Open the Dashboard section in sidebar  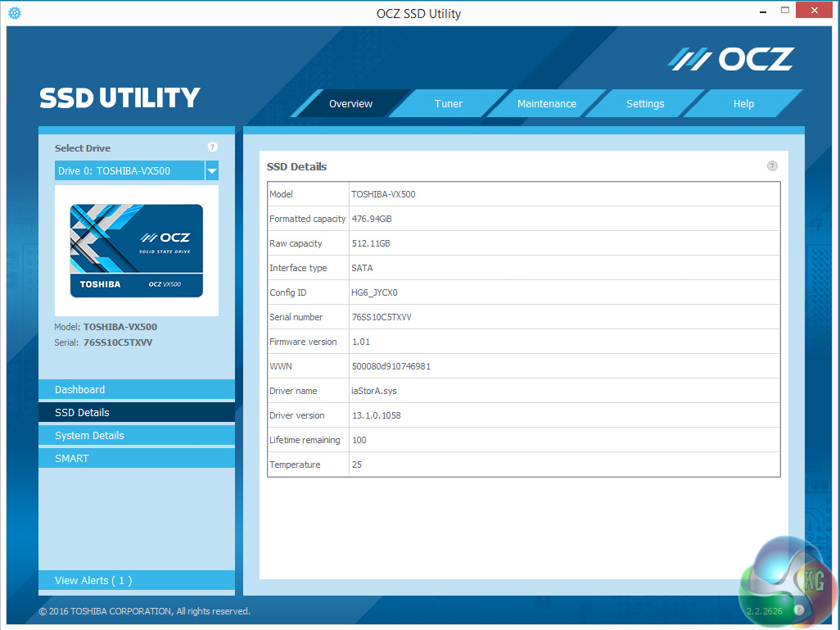coord(136,390)
